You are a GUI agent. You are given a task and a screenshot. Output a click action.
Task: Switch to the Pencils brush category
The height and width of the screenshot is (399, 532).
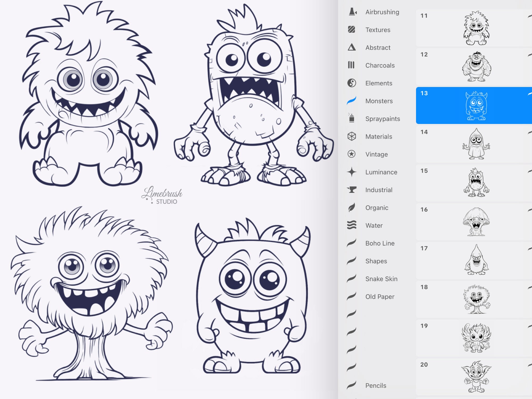(375, 385)
